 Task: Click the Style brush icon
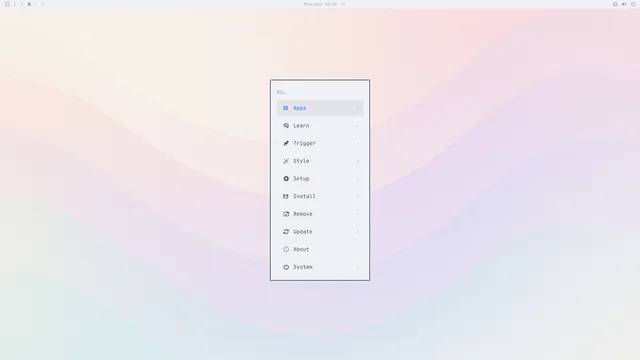(x=286, y=161)
